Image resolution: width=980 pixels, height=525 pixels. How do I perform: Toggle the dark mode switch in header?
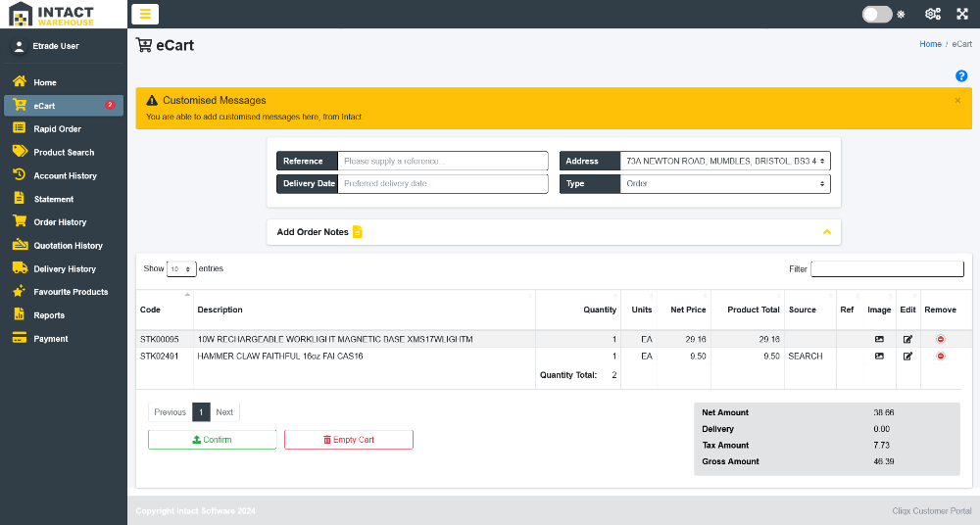coord(877,14)
